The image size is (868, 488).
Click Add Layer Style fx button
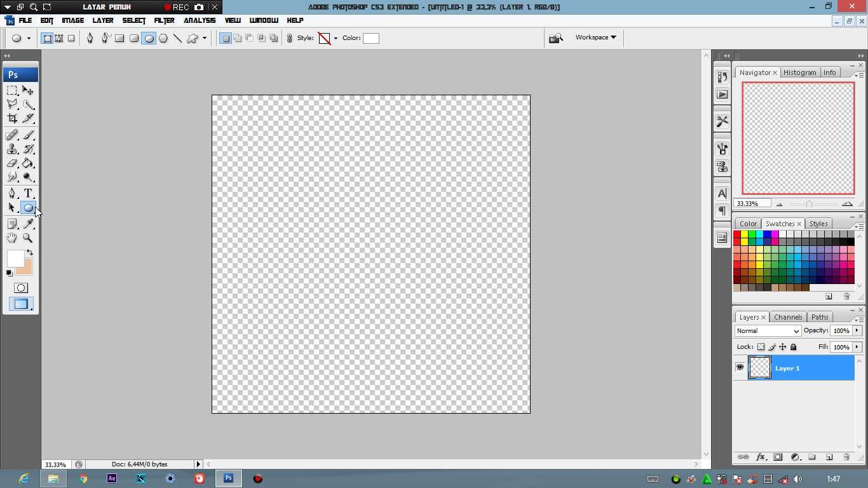(x=760, y=457)
